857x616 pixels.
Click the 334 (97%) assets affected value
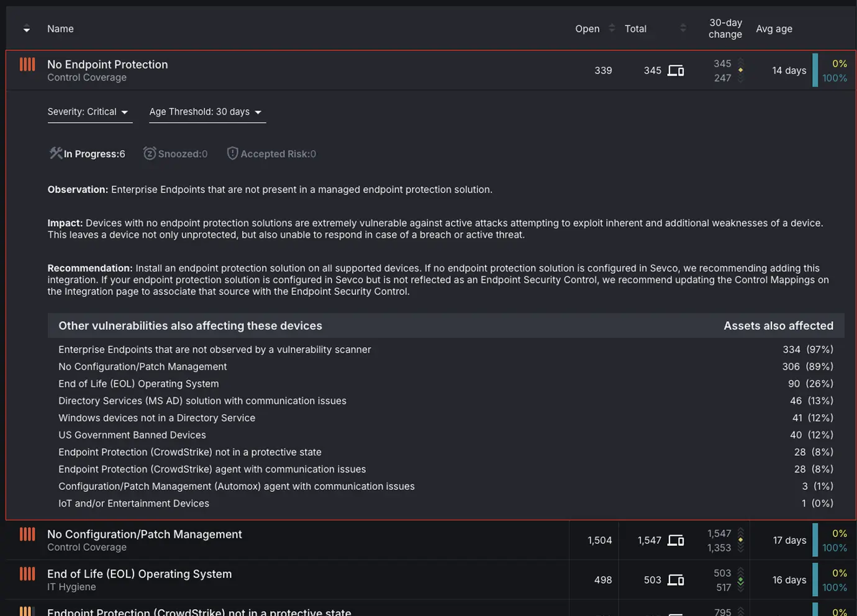point(807,350)
